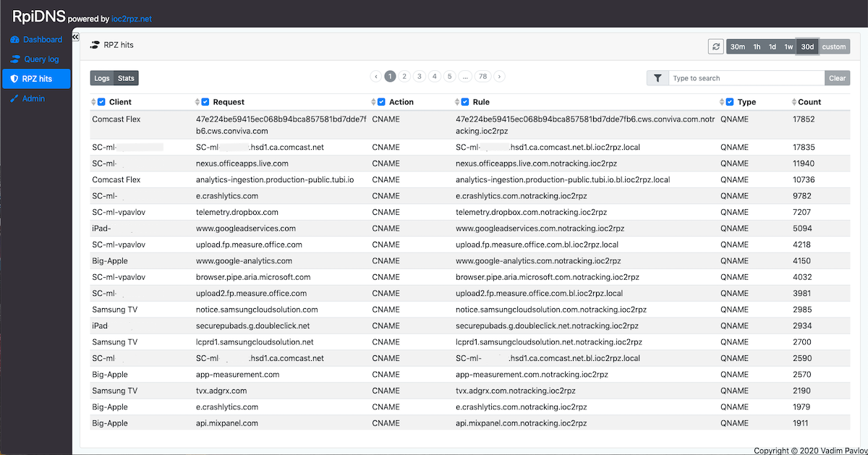Go to page 78
This screenshot has height=455, width=868.
pos(483,76)
